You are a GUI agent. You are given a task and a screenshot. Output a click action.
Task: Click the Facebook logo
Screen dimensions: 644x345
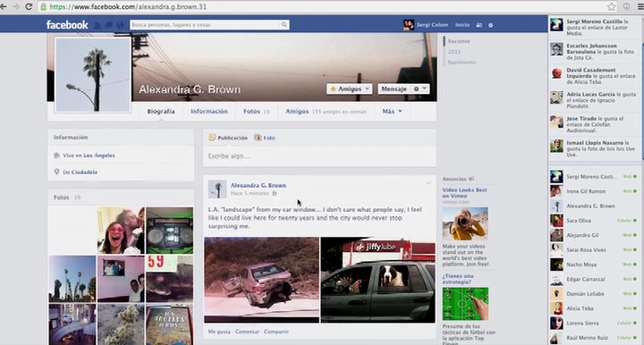67,25
